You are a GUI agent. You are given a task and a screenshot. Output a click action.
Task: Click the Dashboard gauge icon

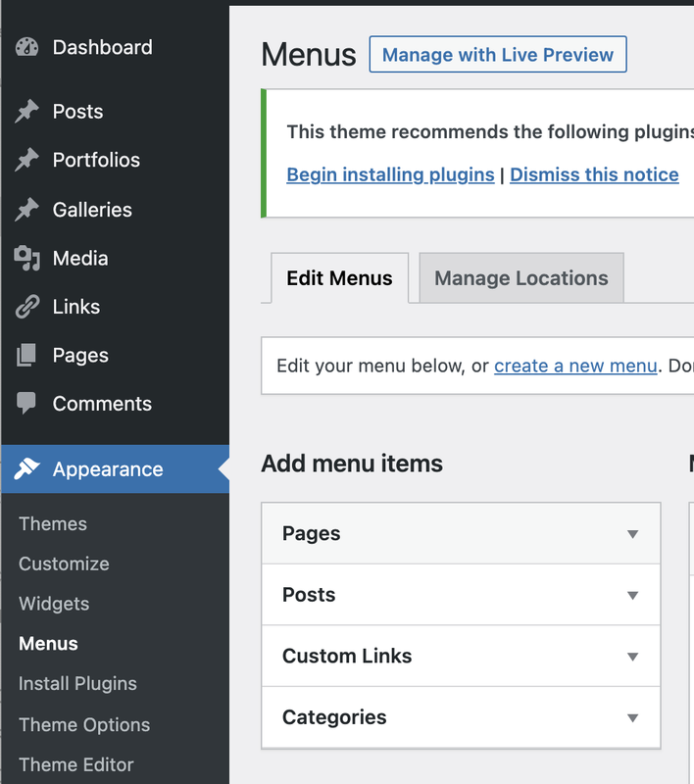27,47
